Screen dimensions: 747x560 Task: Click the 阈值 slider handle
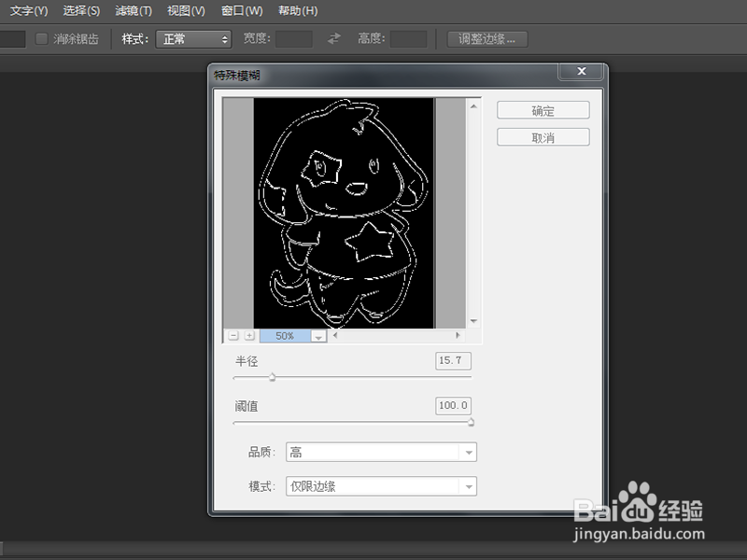coord(471,422)
